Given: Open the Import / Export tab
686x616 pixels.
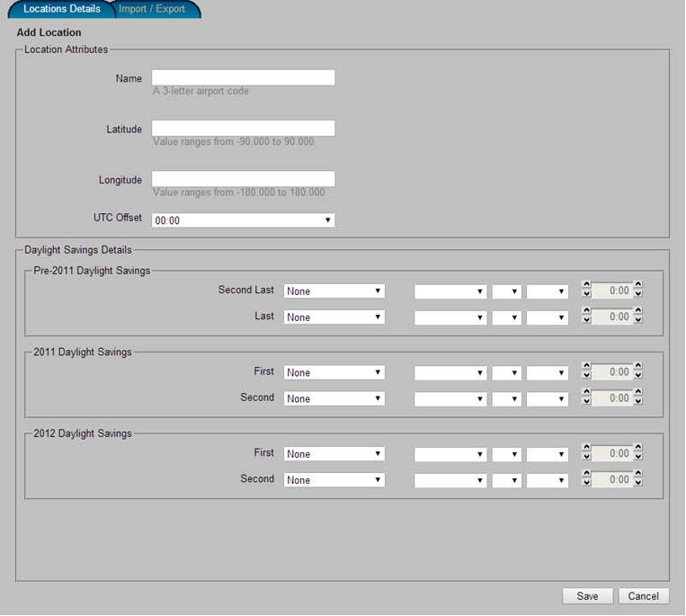Looking at the screenshot, I should pyautogui.click(x=152, y=9).
